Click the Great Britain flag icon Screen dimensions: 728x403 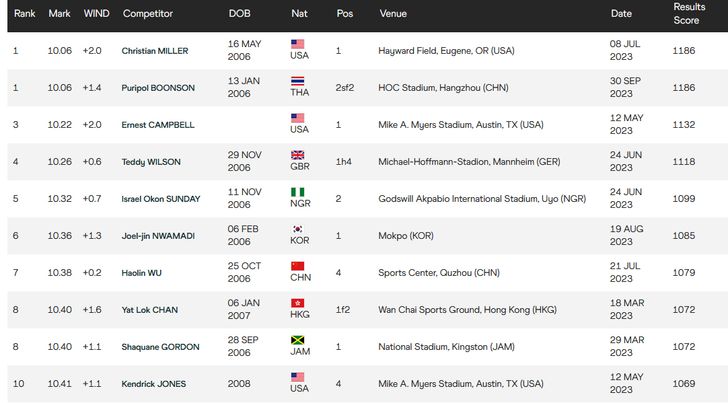(297, 155)
